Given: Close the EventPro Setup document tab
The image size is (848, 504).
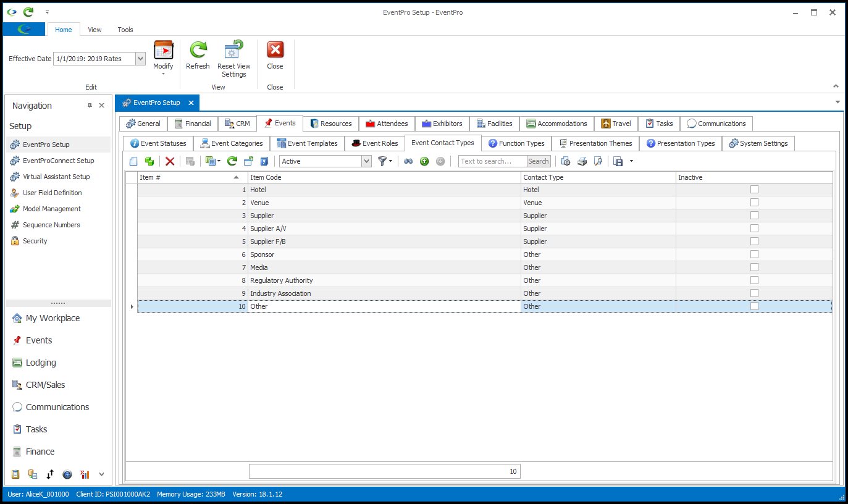Looking at the screenshot, I should [x=191, y=103].
